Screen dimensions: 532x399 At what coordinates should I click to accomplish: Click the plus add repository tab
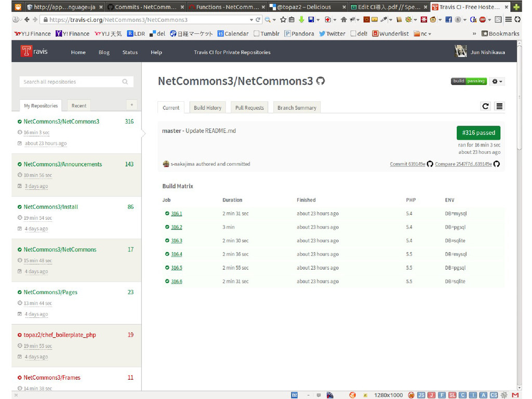pos(131,105)
